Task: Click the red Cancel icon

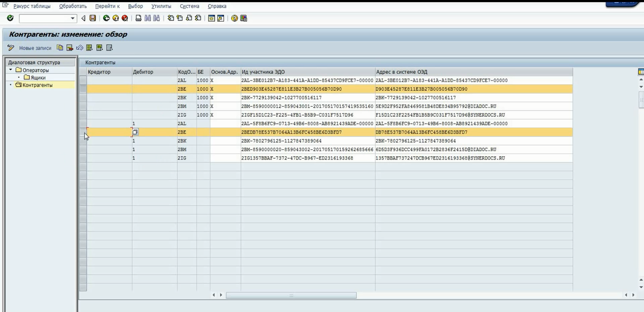Action: coord(125,18)
